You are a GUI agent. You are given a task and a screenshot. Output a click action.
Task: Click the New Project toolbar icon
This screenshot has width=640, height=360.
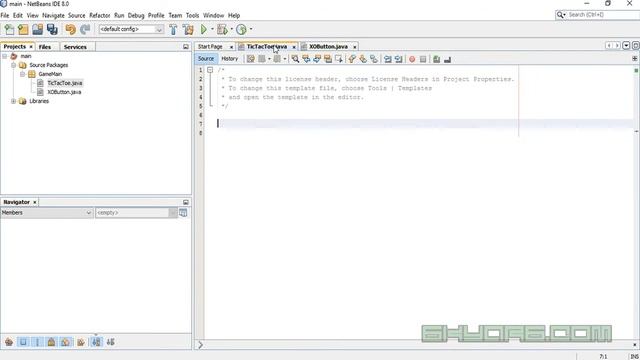tap(23, 29)
